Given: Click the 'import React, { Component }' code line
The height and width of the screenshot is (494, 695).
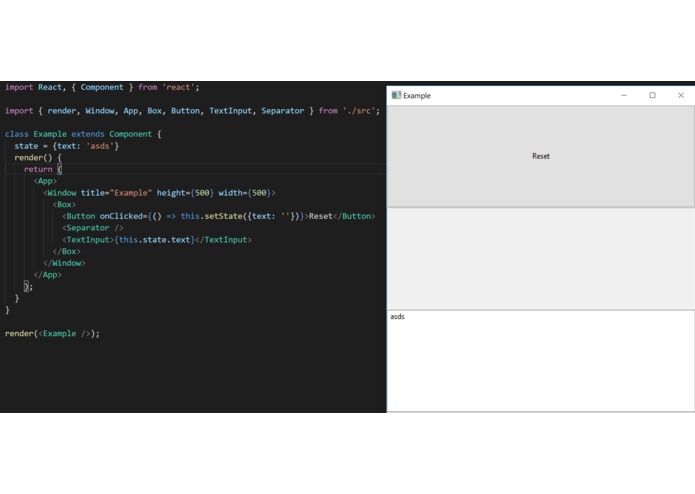Looking at the screenshot, I should click(102, 87).
